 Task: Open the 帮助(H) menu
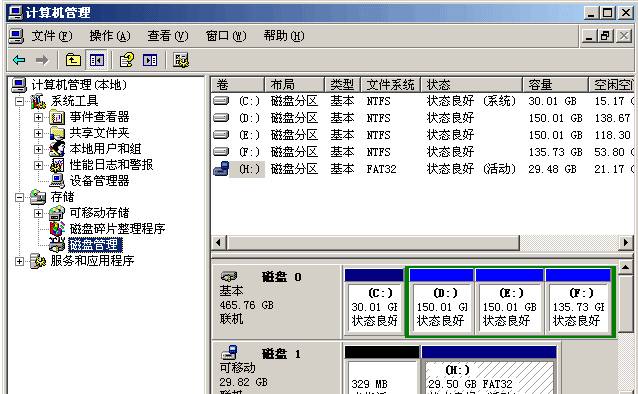284,36
